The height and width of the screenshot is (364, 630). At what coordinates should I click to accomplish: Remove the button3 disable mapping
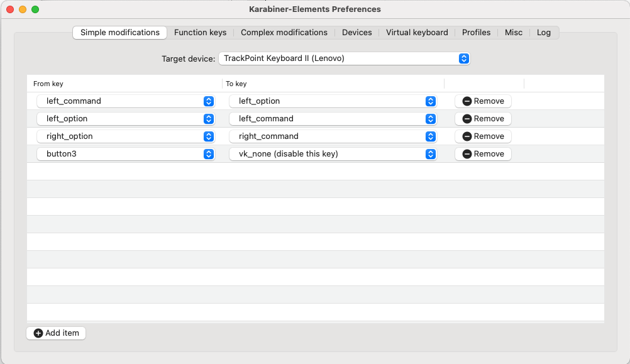483,154
